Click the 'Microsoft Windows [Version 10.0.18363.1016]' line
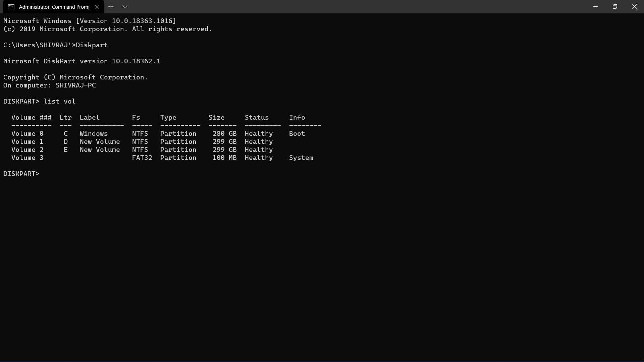 pyautogui.click(x=90, y=21)
